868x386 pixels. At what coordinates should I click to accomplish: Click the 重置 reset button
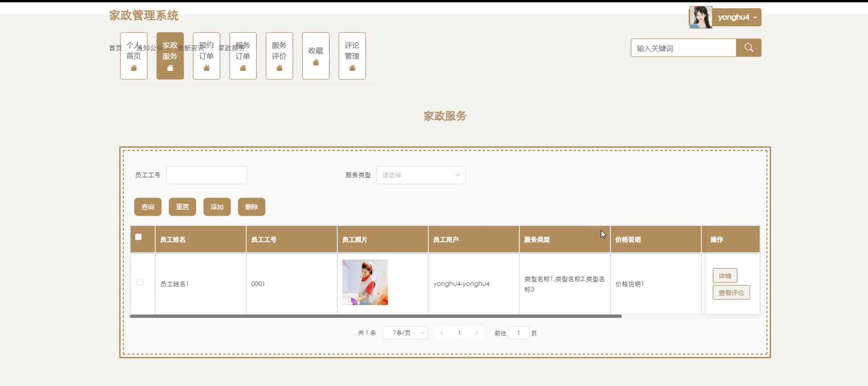pos(182,207)
